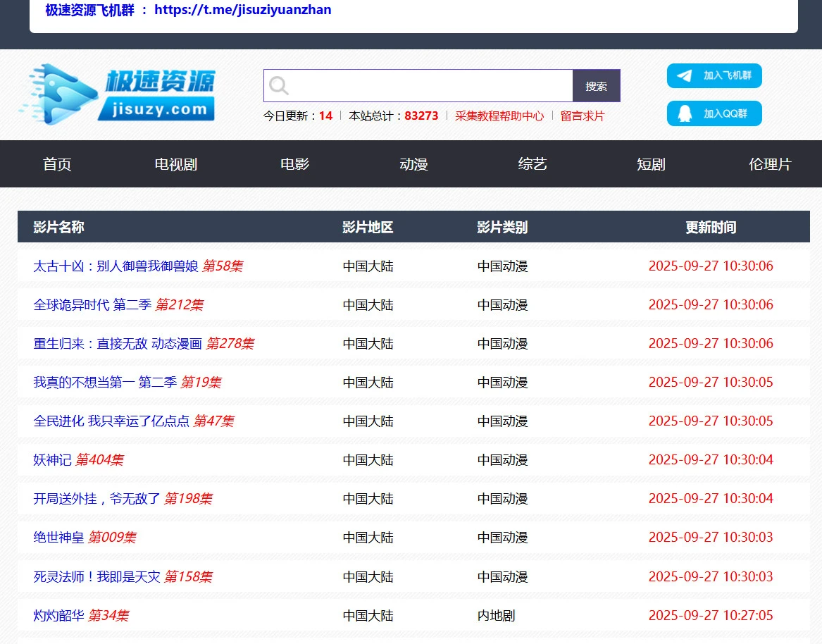Open 太古十凶：别人御兽我御兽娘 entry
Screen dimensions: 822x644
click(116, 266)
